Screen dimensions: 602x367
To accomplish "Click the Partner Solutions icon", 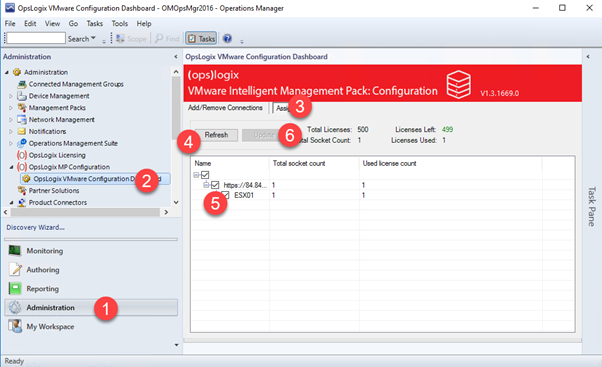I will 22,190.
